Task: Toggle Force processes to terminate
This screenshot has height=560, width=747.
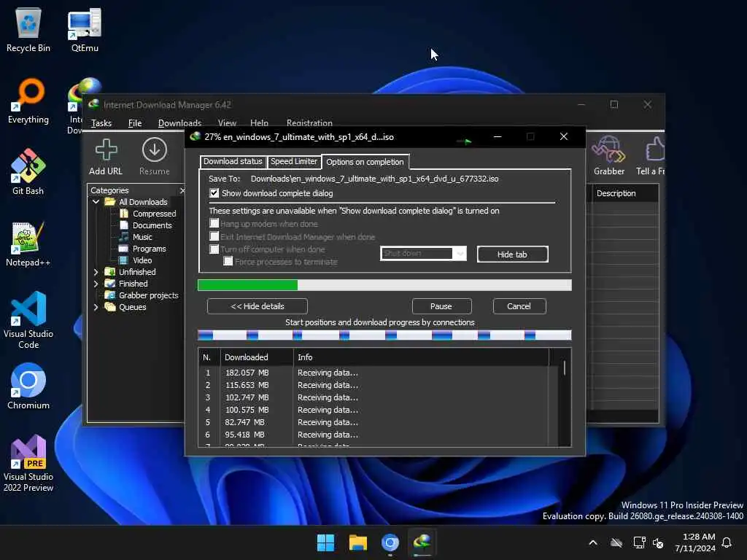Action: coord(228,262)
